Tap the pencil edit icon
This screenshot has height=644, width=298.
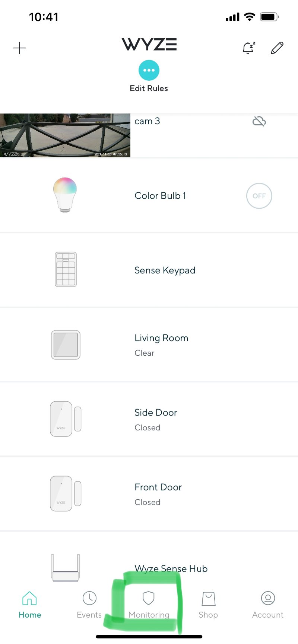[277, 48]
